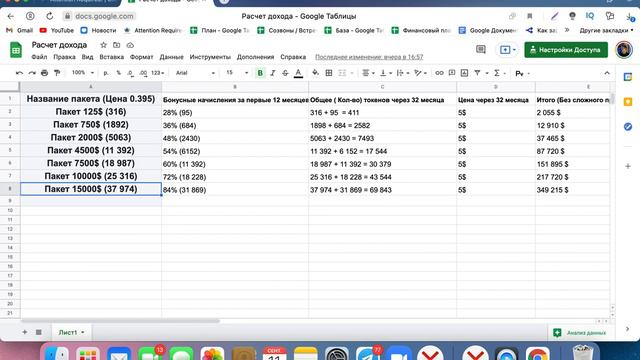
Task: Open the Файл menu
Action: point(39,57)
